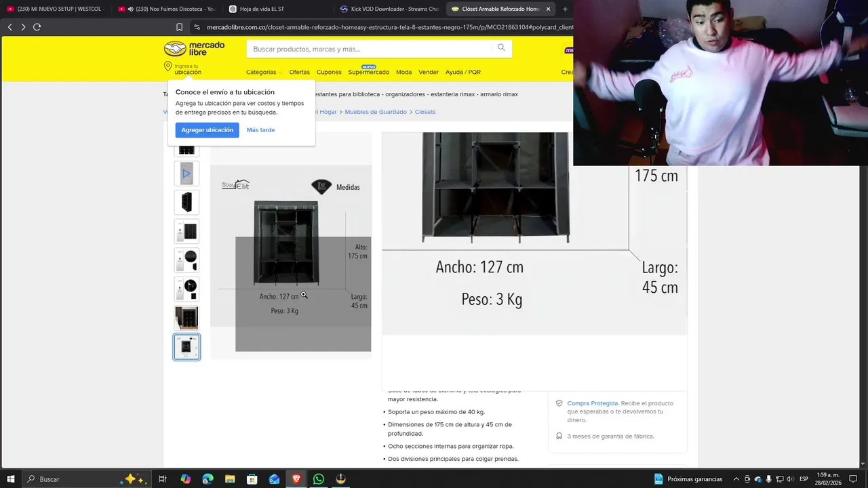Click the Mercado Libre logo
868x488 pixels.
click(194, 49)
